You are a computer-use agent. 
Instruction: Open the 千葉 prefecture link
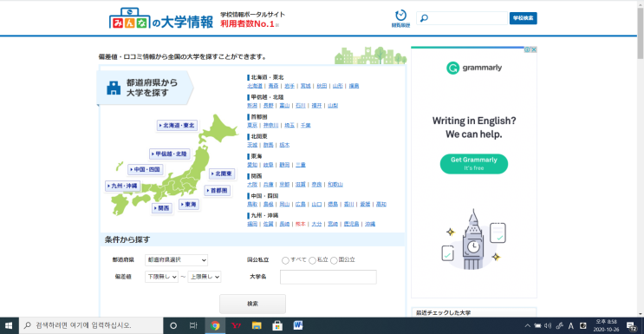click(x=306, y=125)
